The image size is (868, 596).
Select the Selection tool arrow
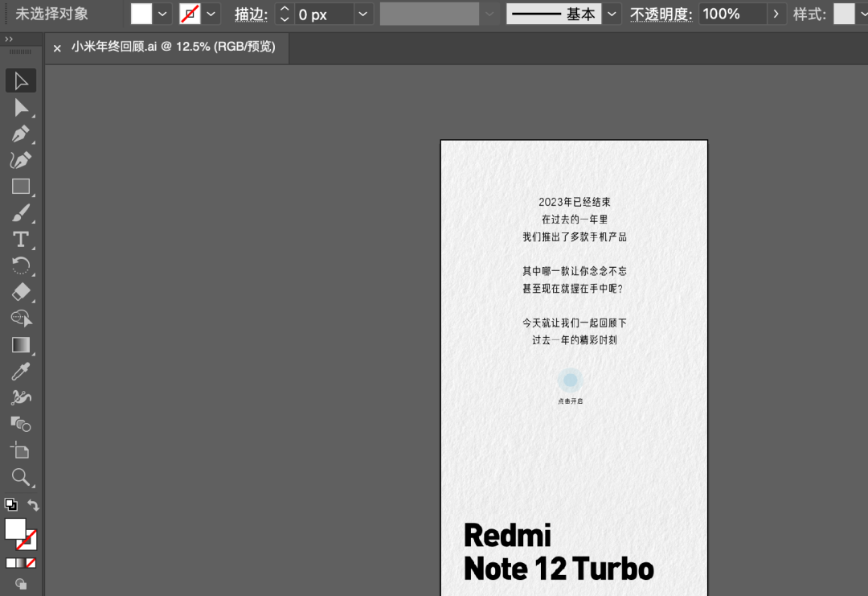21,81
